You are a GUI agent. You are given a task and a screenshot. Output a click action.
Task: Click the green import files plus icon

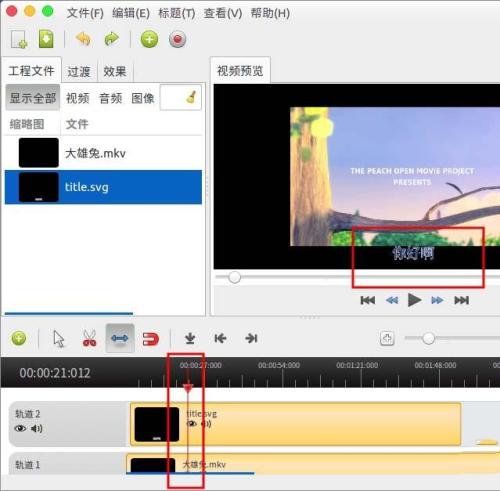coord(149,40)
